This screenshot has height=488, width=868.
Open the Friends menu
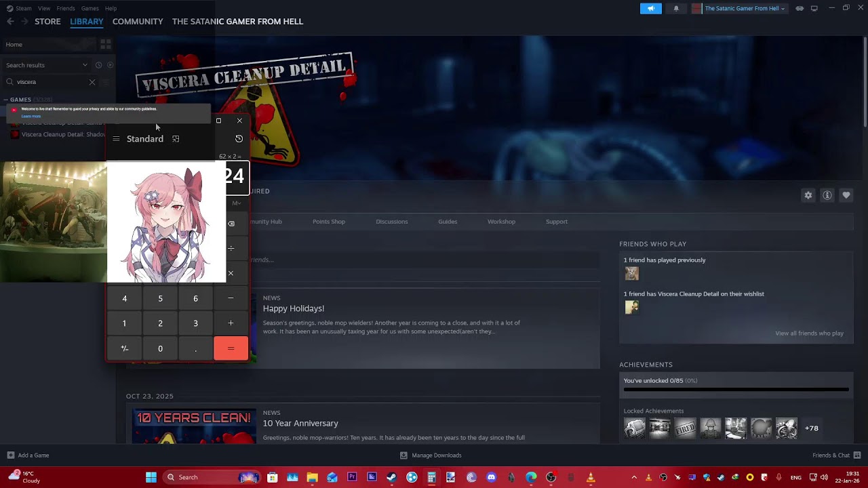(66, 8)
